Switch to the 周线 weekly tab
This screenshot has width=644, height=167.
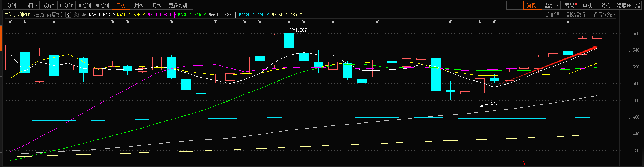[139, 5]
